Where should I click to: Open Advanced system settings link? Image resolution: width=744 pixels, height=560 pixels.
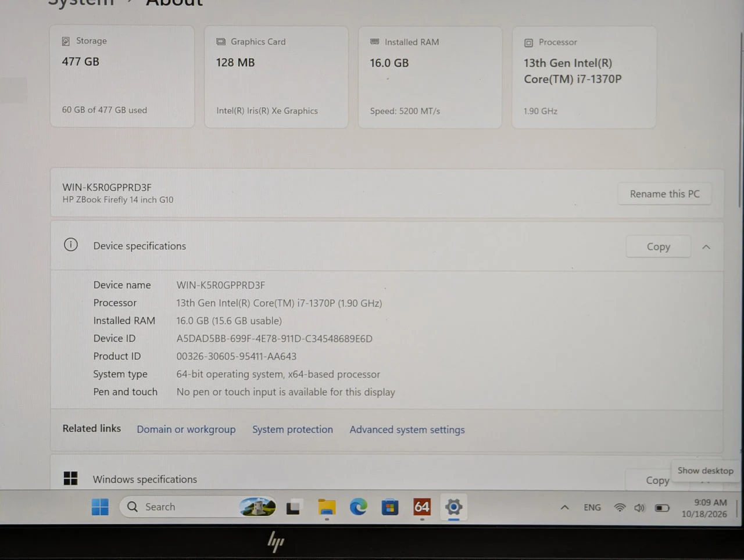coord(407,429)
